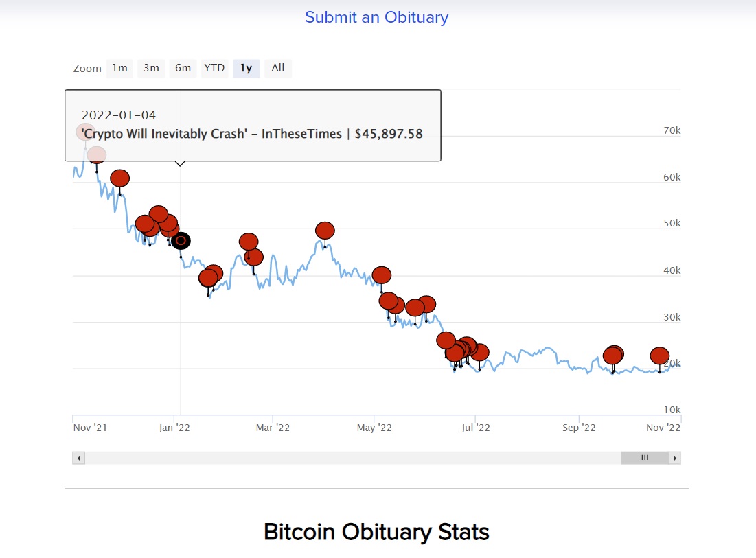The height and width of the screenshot is (558, 756).
Task: Select the obituary marker near Sep '22
Action: coord(613,355)
